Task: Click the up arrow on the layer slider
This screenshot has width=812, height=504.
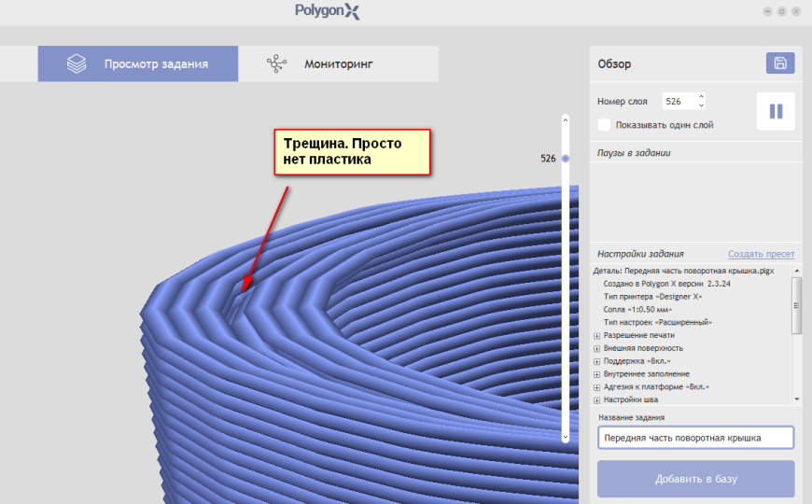Action: 566,120
